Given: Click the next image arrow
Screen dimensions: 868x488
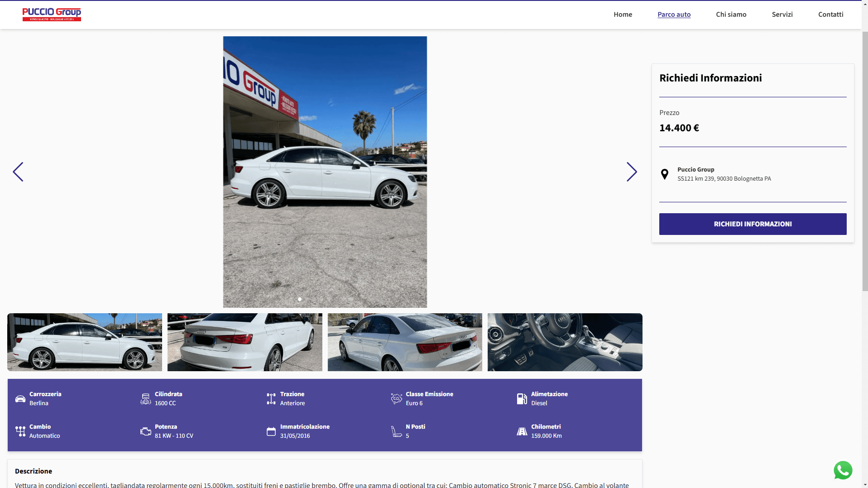Looking at the screenshot, I should click(631, 172).
